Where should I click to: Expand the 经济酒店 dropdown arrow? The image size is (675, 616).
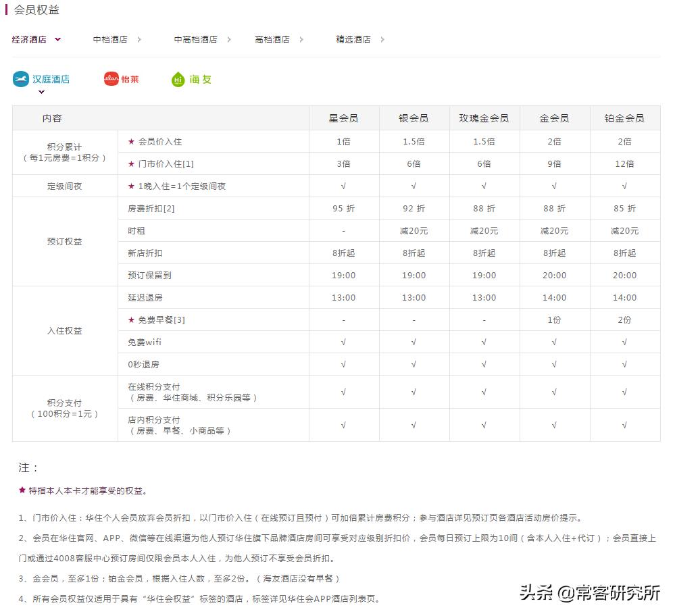click(x=57, y=39)
